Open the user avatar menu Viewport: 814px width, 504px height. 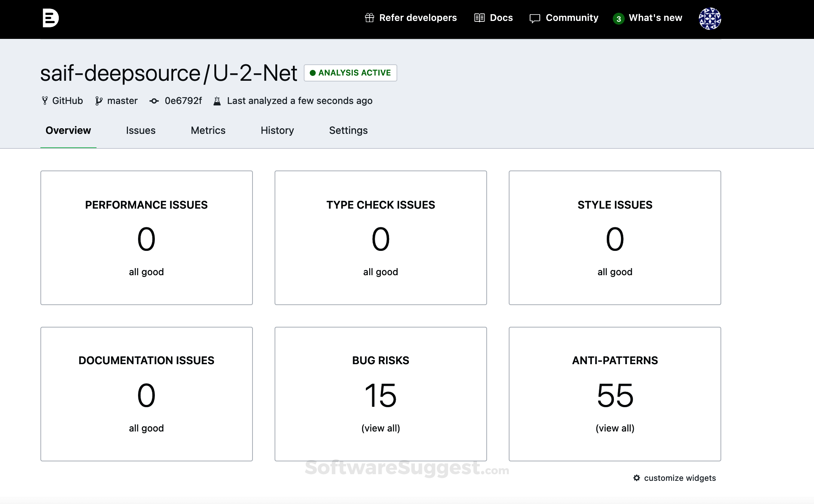click(x=710, y=19)
